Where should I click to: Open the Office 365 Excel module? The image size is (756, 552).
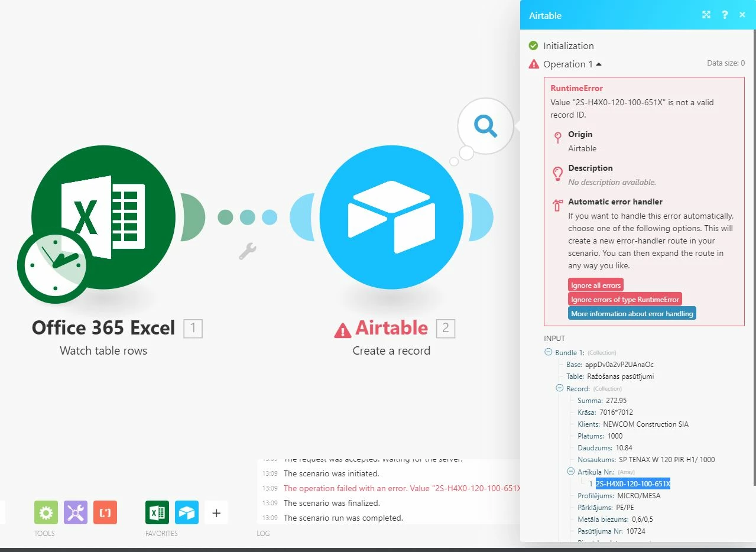coord(103,217)
